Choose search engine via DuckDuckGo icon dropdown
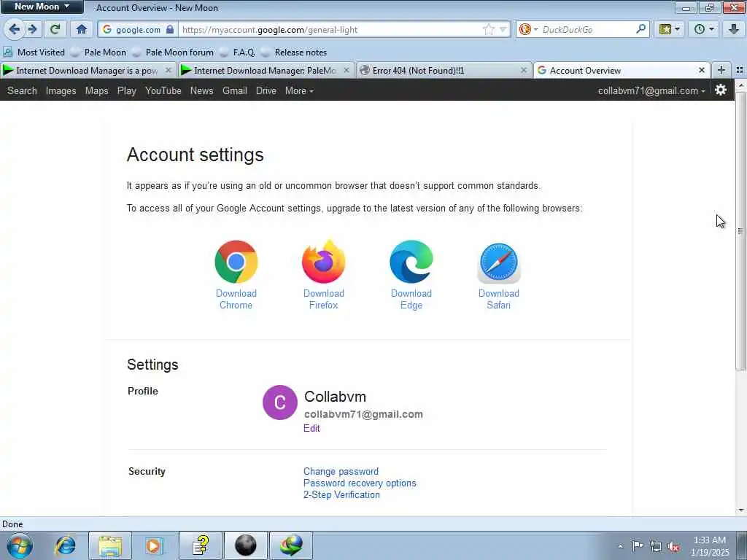This screenshot has width=747, height=560. click(x=528, y=29)
